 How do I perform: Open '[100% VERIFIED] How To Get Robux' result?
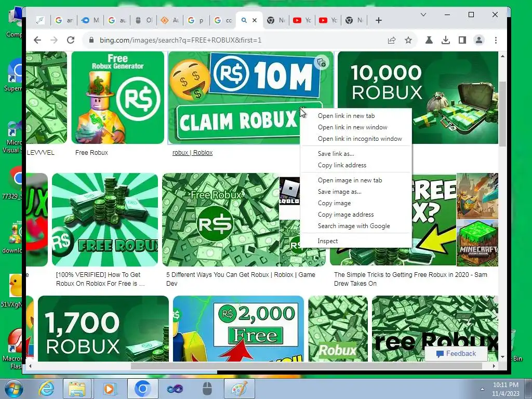[100, 279]
